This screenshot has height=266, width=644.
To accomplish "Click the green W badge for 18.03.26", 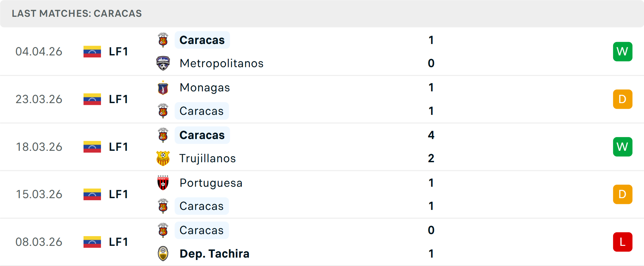I will [x=623, y=147].
